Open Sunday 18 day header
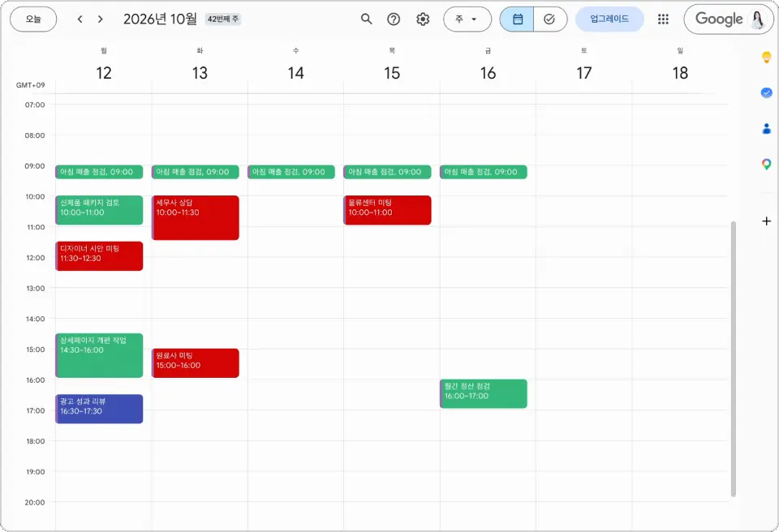 tap(680, 73)
